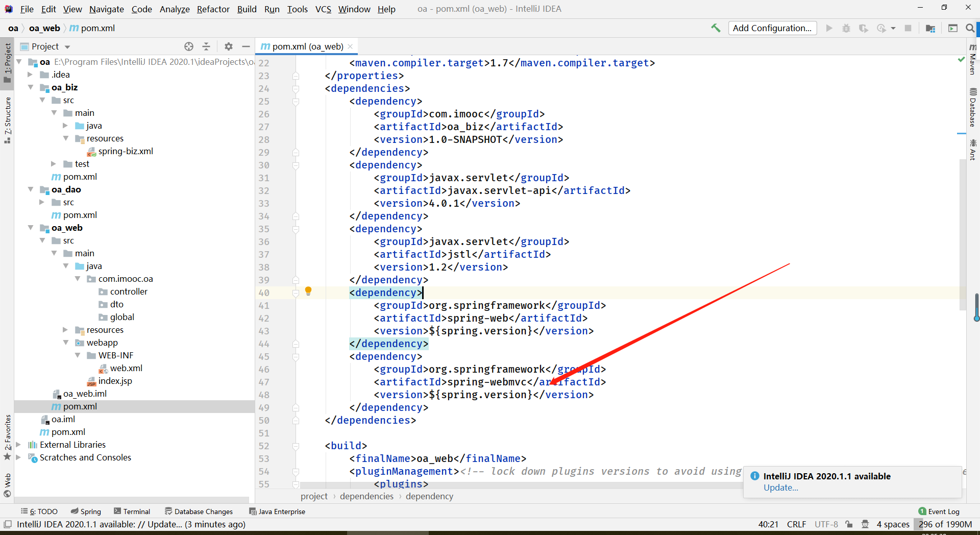Click the Debug bug icon in toolbar
The image size is (980, 535).
click(846, 28)
